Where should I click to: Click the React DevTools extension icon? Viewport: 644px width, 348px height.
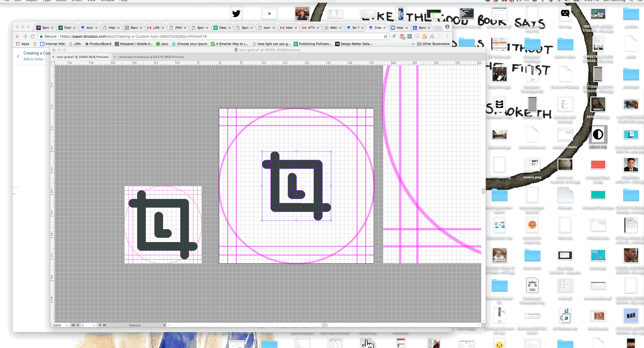pos(410,36)
